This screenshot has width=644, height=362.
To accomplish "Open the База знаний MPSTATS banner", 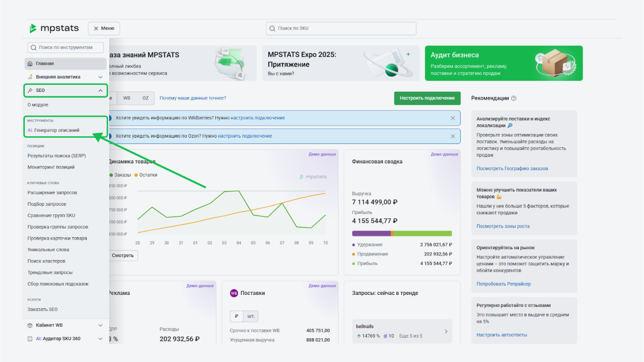I will click(x=183, y=63).
